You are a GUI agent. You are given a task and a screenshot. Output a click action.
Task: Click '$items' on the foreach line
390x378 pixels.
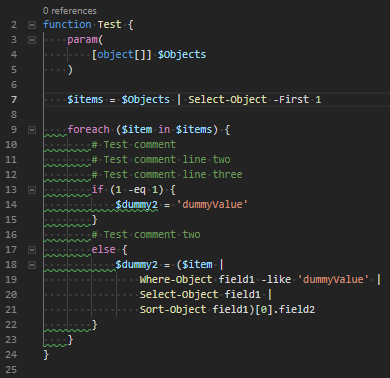coord(194,130)
